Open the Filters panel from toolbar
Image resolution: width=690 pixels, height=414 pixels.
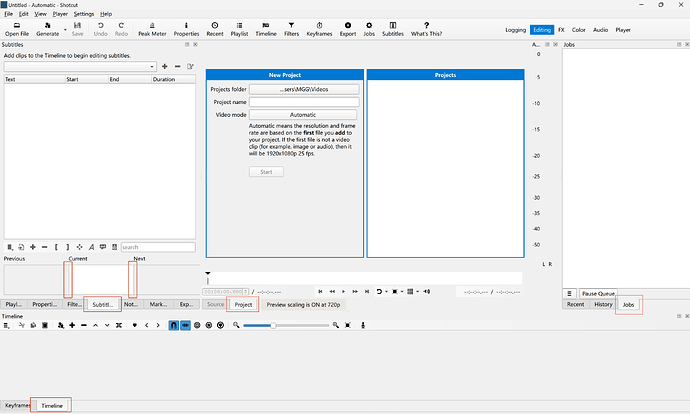tap(291, 29)
